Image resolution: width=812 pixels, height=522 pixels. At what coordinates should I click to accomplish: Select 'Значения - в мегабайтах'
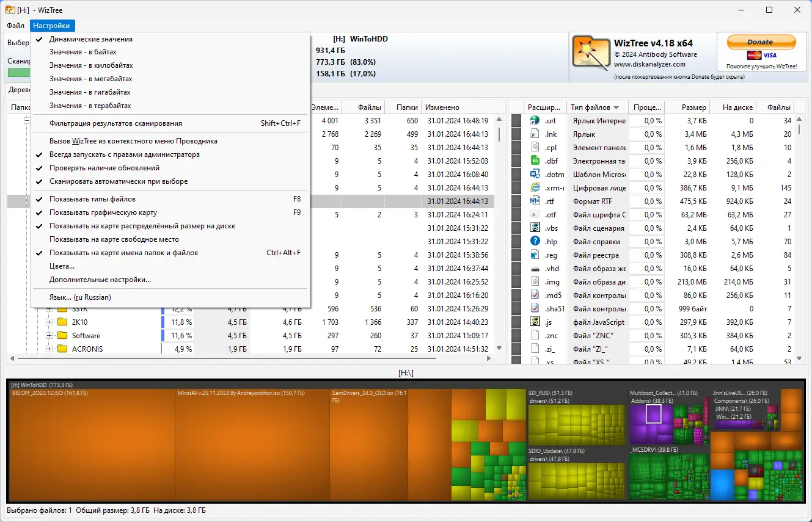(170, 79)
